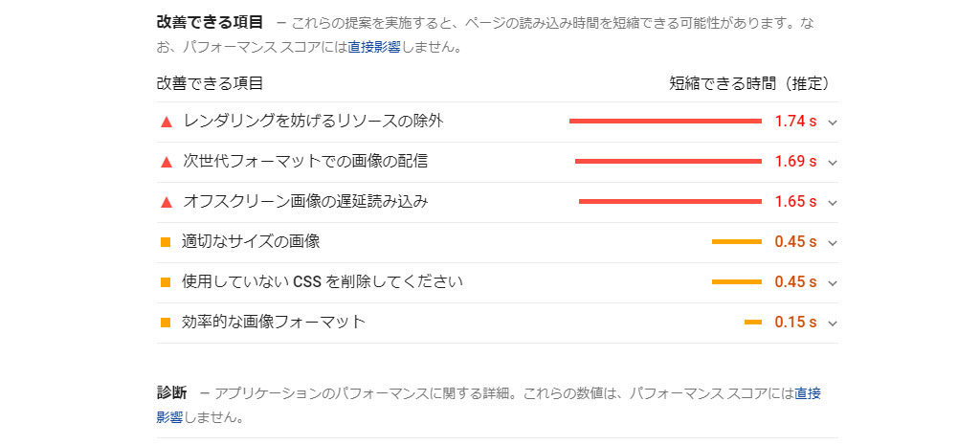Screen dimensions: 980x446
Task: Click orange square icon beside 適切なサイズの画像
Action: [x=166, y=242]
